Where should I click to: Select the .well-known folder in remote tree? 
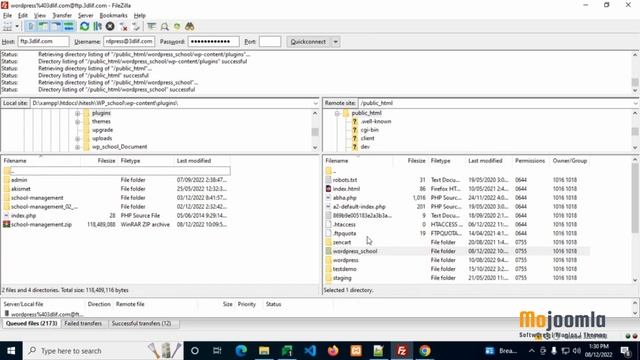[x=376, y=122]
